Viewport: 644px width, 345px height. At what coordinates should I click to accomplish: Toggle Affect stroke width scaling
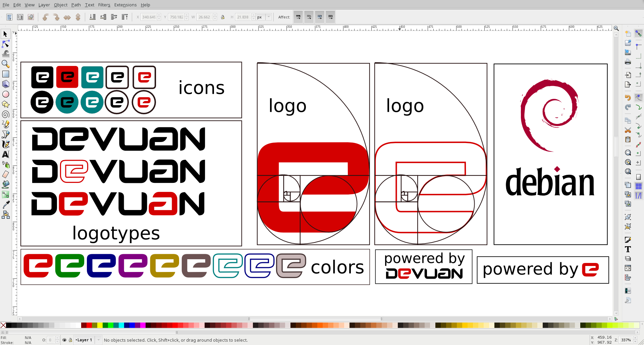click(298, 17)
